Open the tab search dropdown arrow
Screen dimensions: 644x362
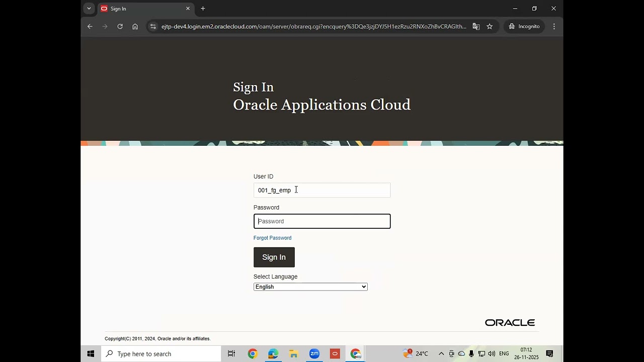click(89, 9)
